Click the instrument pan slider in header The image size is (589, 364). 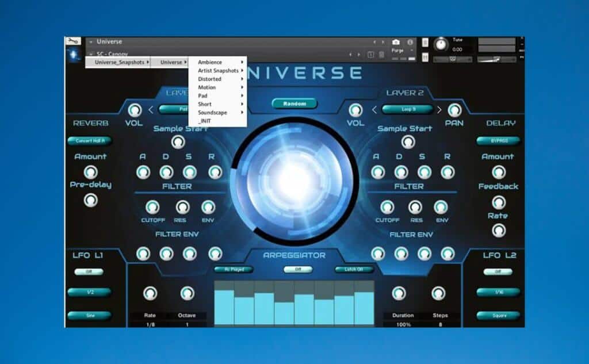(453, 59)
